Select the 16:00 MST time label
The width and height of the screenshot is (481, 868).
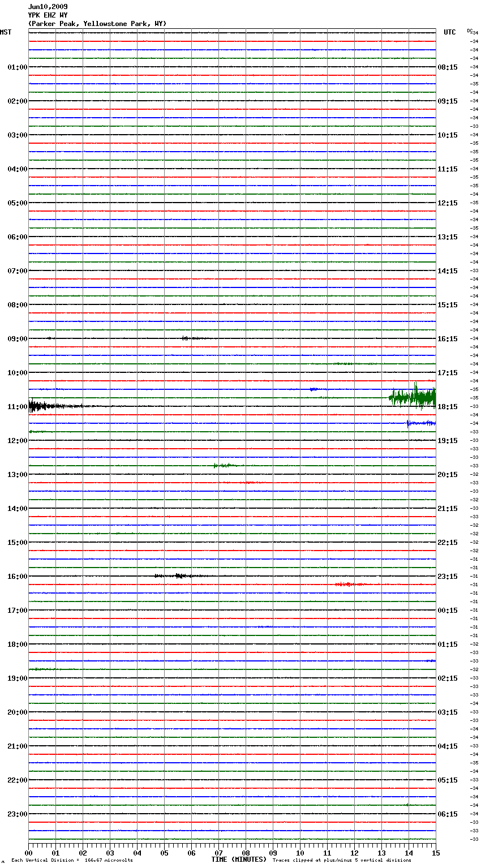[x=17, y=577]
